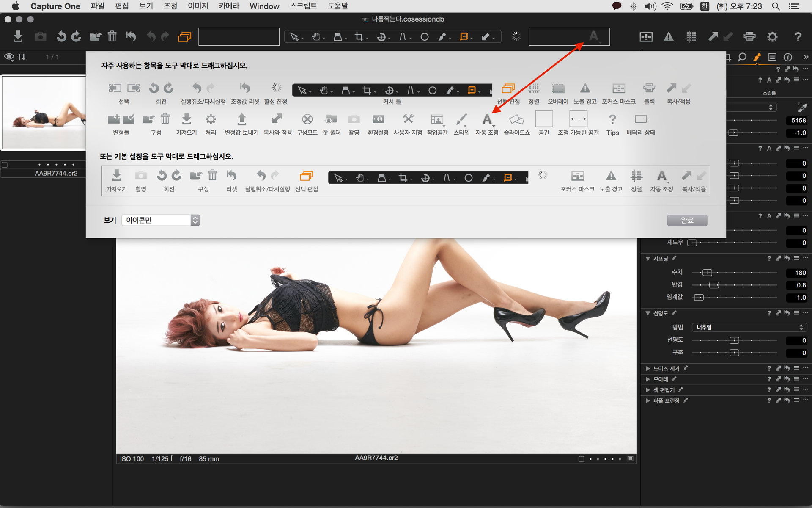Image resolution: width=812 pixels, height=508 pixels.
Task: Expand the 노이즈 제거 panel
Action: click(x=647, y=368)
